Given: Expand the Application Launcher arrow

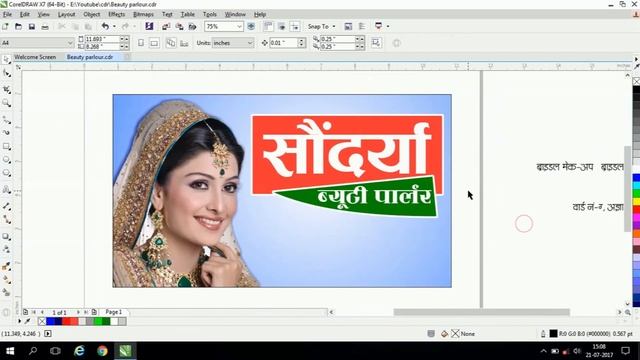Looking at the screenshot, I should click(387, 27).
